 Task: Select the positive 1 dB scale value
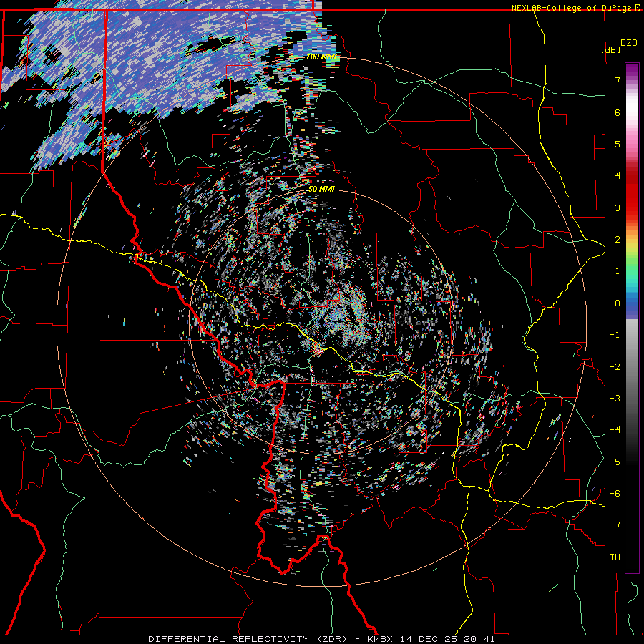click(x=618, y=271)
